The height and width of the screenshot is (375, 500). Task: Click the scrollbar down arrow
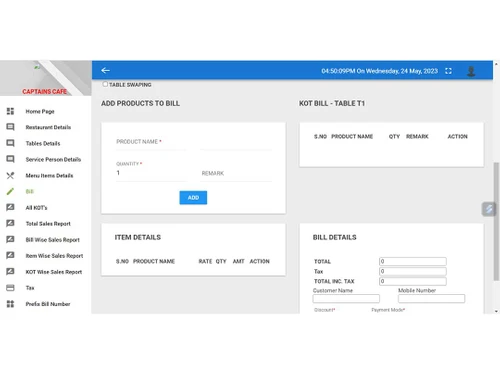(x=496, y=311)
